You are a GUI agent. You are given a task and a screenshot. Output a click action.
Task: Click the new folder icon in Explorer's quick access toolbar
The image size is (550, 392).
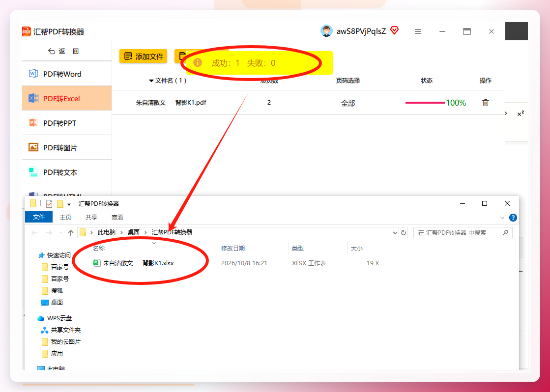coord(60,204)
